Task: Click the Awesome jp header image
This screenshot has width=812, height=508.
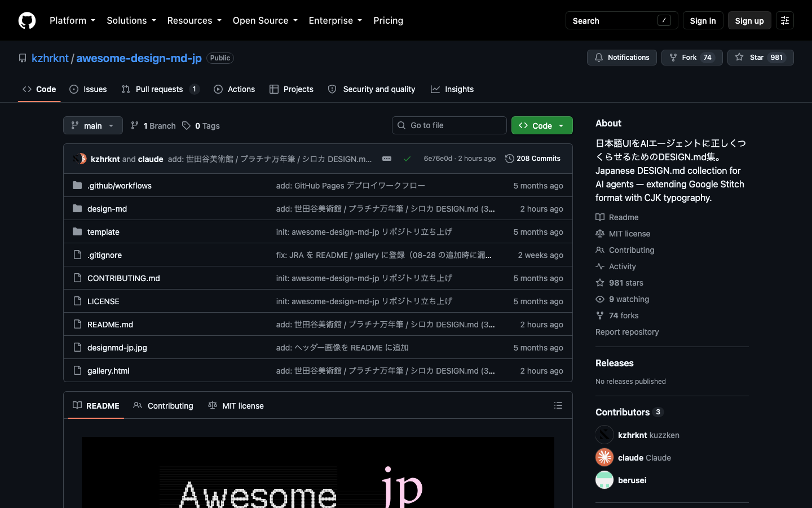Action: click(318, 472)
